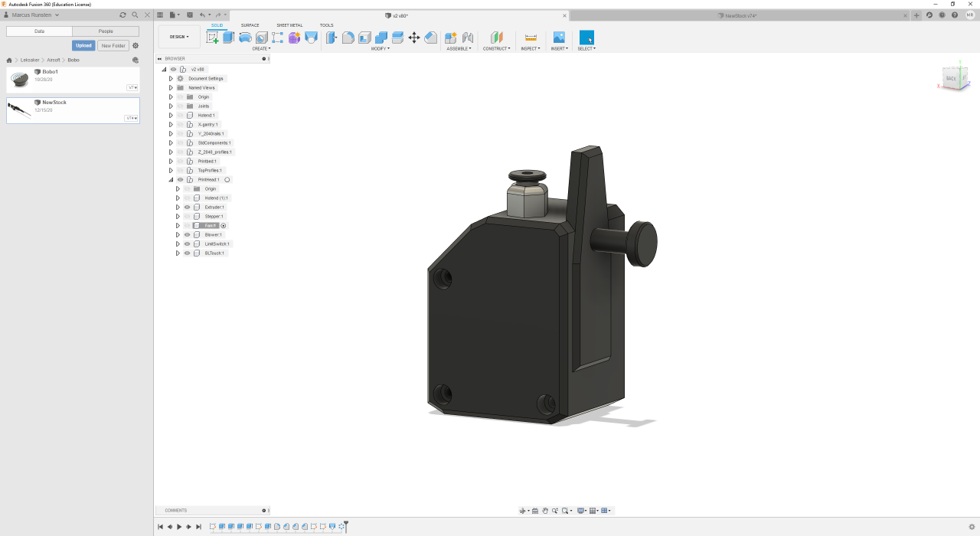This screenshot has height=536, width=980.
Task: Select the Press Pull tool
Action: [332, 38]
